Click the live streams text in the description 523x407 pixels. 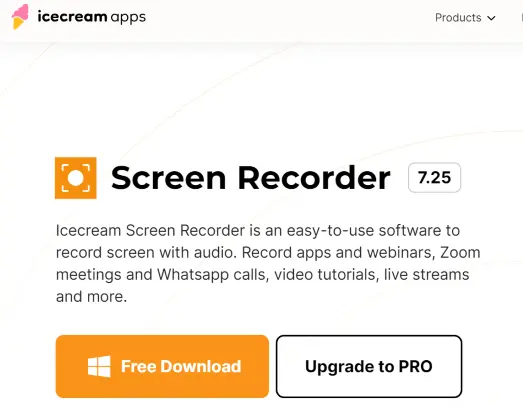[427, 275]
